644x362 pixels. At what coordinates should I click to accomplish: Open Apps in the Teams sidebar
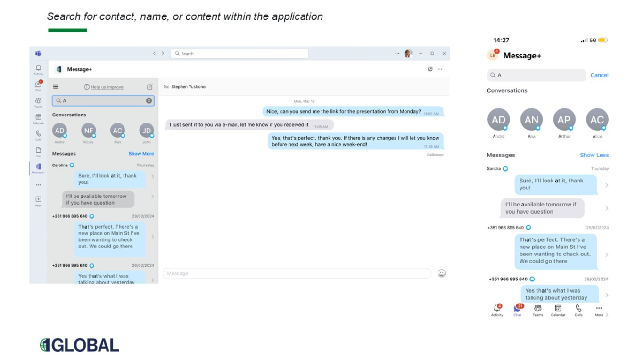coord(38,200)
